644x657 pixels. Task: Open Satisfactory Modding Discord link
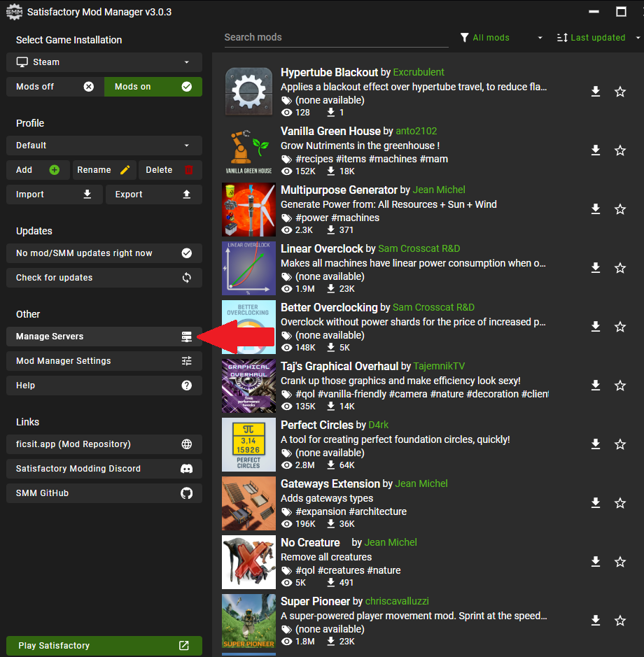[x=104, y=469]
